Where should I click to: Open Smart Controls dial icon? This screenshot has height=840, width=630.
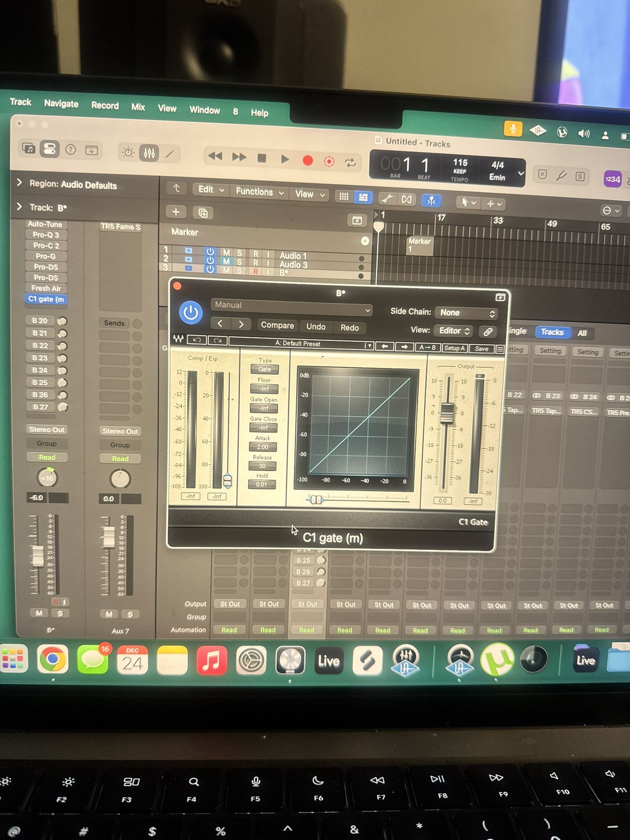point(128,152)
